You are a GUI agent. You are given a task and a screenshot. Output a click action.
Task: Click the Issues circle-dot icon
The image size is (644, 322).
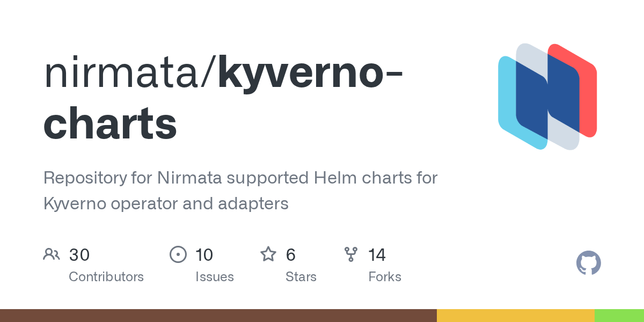[x=178, y=254]
